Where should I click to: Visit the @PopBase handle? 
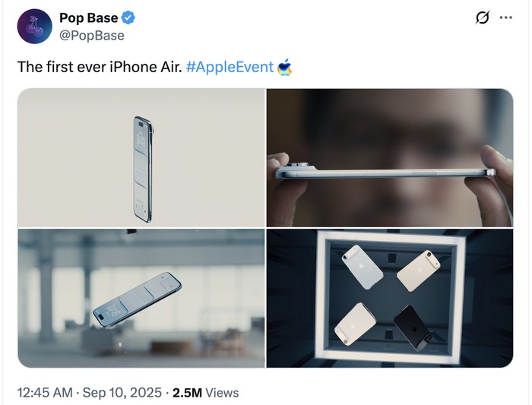click(91, 36)
